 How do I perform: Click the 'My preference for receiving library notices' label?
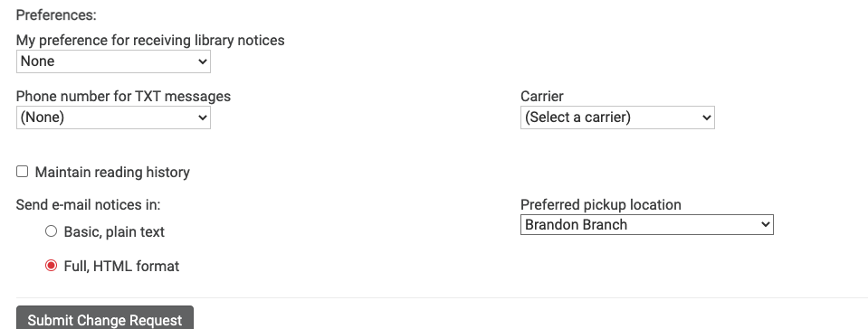(x=150, y=41)
